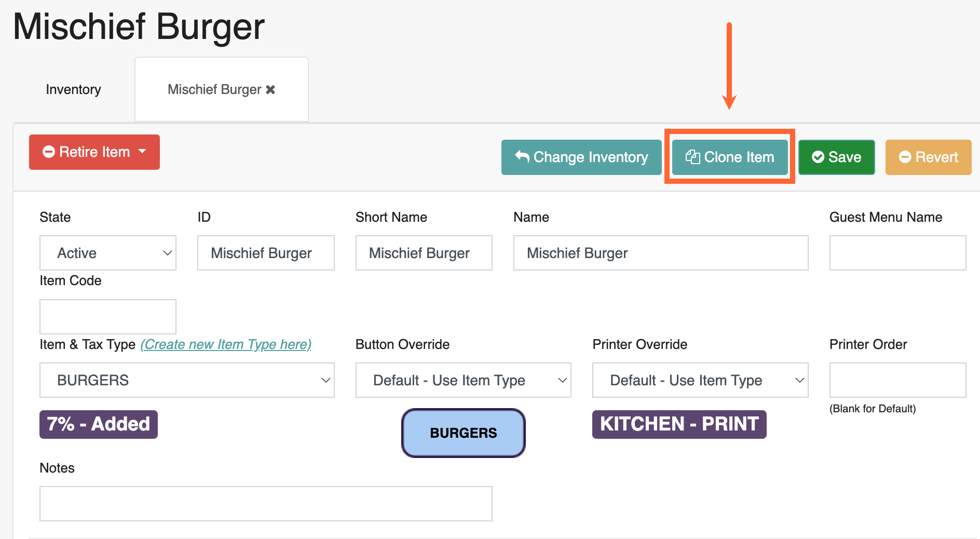Click the blue BURGERS button preview
Image resolution: width=980 pixels, height=539 pixels.
(464, 433)
